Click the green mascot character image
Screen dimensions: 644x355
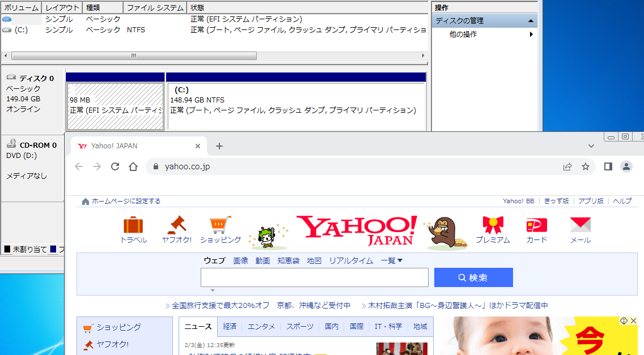(x=269, y=237)
